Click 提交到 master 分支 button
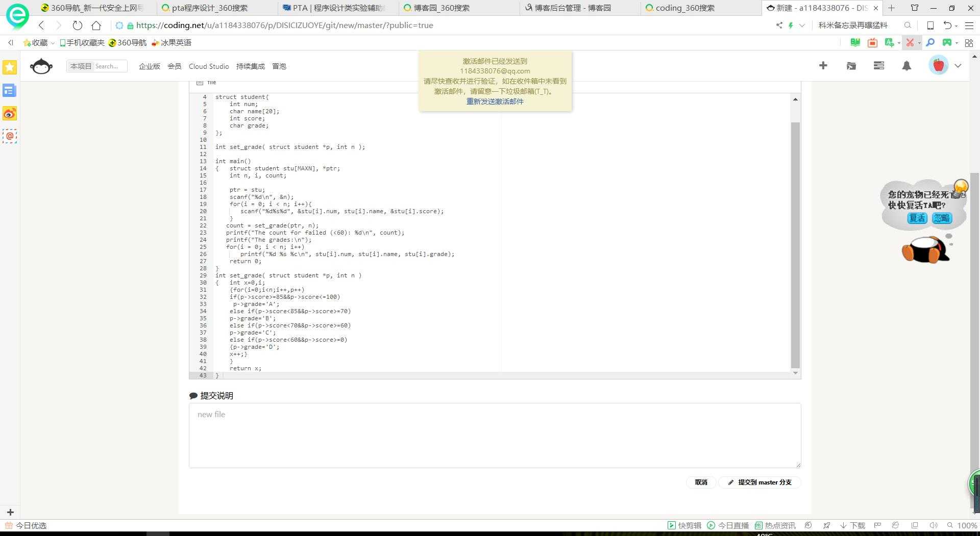This screenshot has height=536, width=980. (x=759, y=482)
